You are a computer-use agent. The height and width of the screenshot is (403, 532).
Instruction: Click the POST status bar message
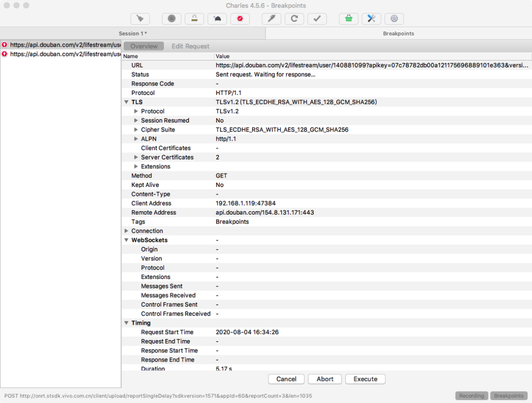[158, 396]
